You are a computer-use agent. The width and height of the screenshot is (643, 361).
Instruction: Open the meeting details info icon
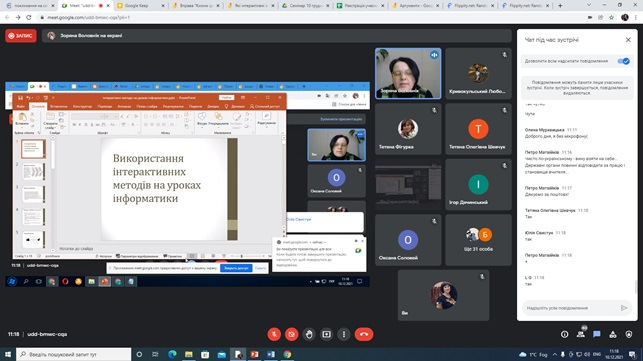pos(565,334)
